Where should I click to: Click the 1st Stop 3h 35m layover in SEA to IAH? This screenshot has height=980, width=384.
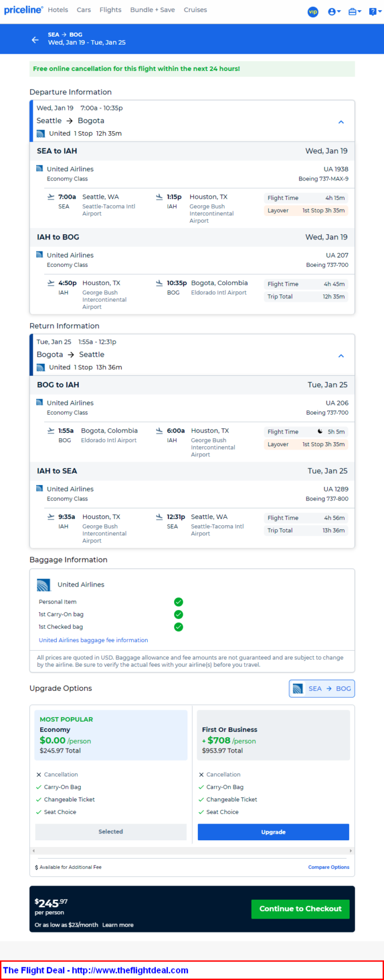coord(306,210)
